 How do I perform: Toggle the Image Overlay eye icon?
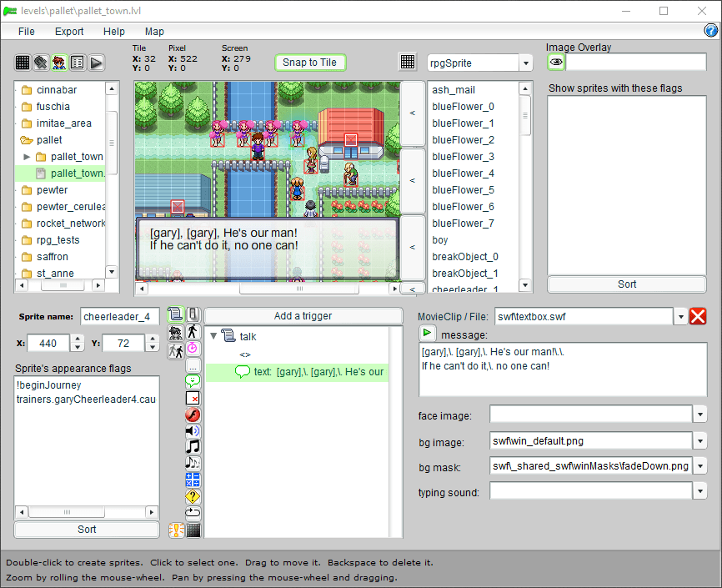(x=556, y=62)
